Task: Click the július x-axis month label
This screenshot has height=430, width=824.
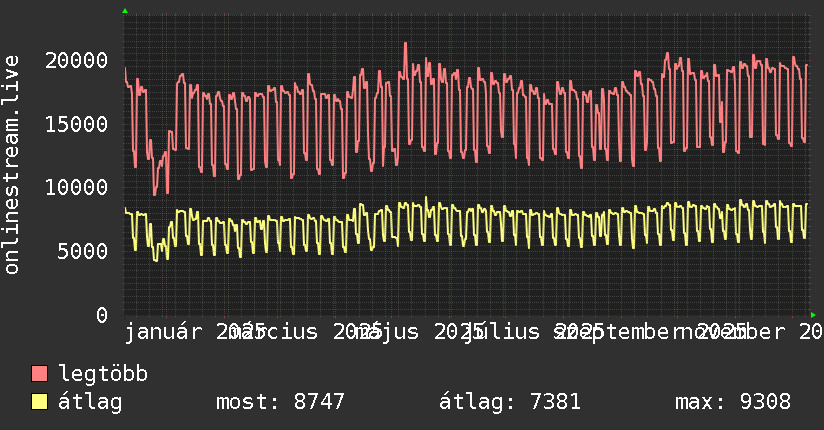Action: click(501, 332)
